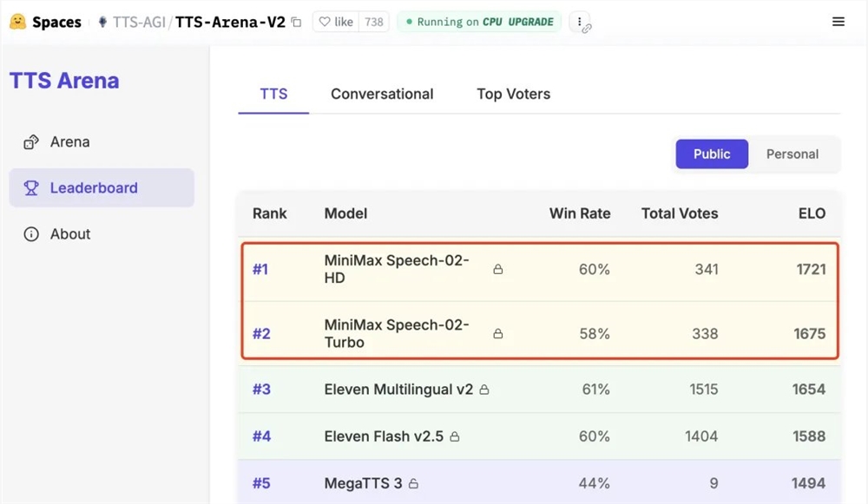Switch to the Conversational tab

[x=382, y=94]
